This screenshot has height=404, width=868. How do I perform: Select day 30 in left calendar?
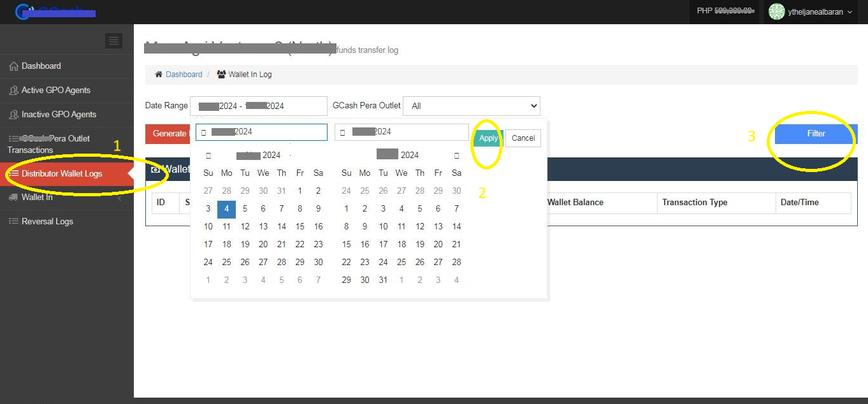pyautogui.click(x=319, y=262)
